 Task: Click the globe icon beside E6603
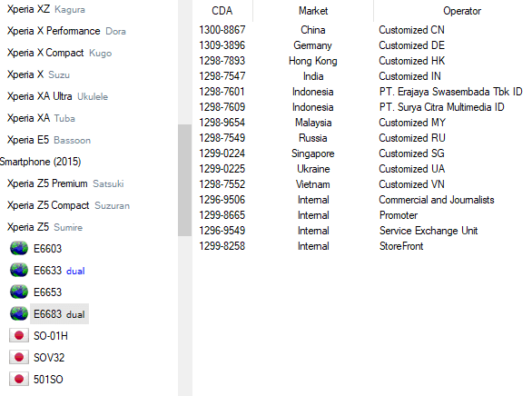click(x=19, y=248)
